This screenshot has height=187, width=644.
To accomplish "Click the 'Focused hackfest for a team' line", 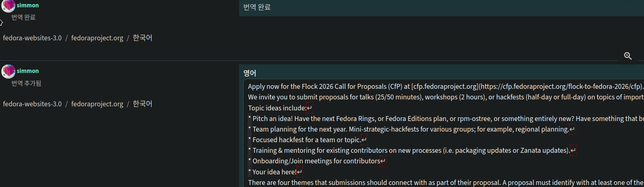I will (x=306, y=140).
